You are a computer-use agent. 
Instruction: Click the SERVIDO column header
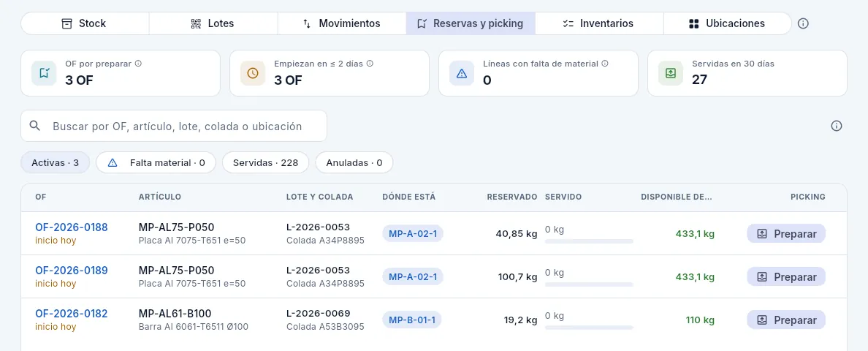coord(563,197)
